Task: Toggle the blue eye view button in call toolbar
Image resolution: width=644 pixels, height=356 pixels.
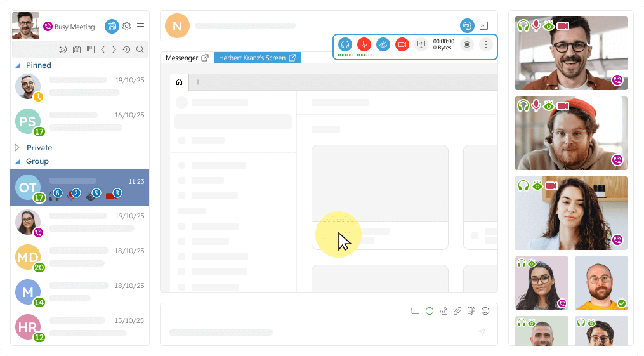Action: (383, 44)
